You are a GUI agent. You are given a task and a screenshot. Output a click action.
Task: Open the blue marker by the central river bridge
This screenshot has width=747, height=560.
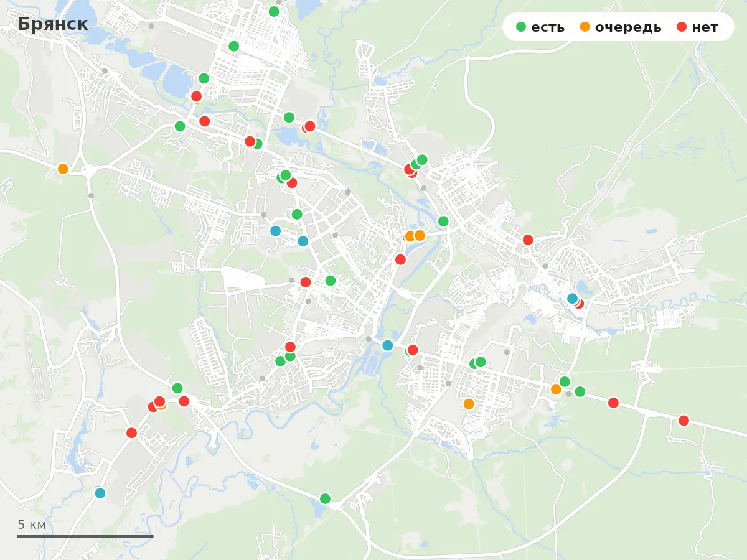point(388,345)
